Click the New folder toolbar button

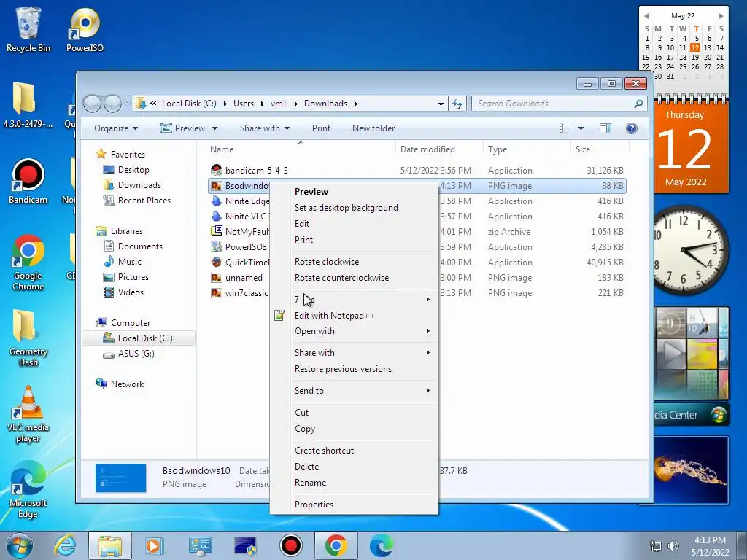373,128
